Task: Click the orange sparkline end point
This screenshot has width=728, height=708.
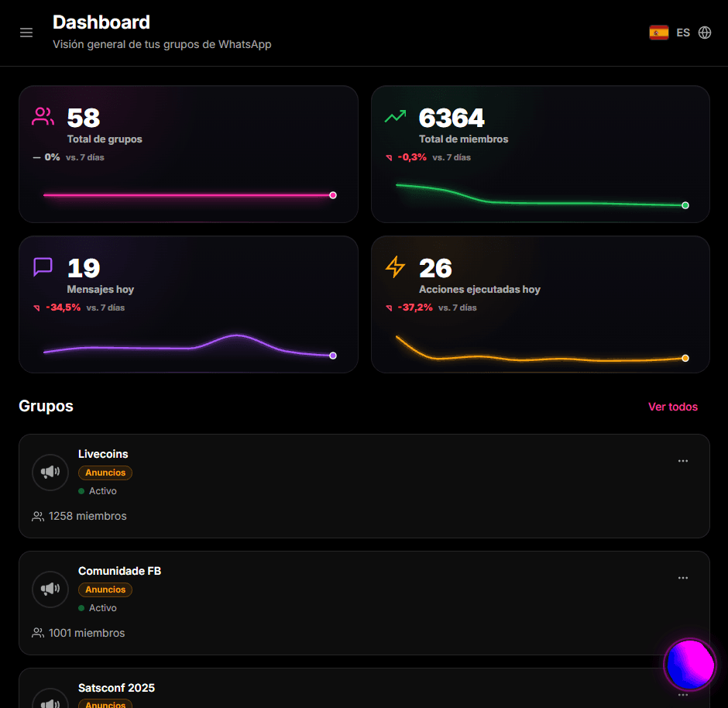Action: tap(685, 358)
